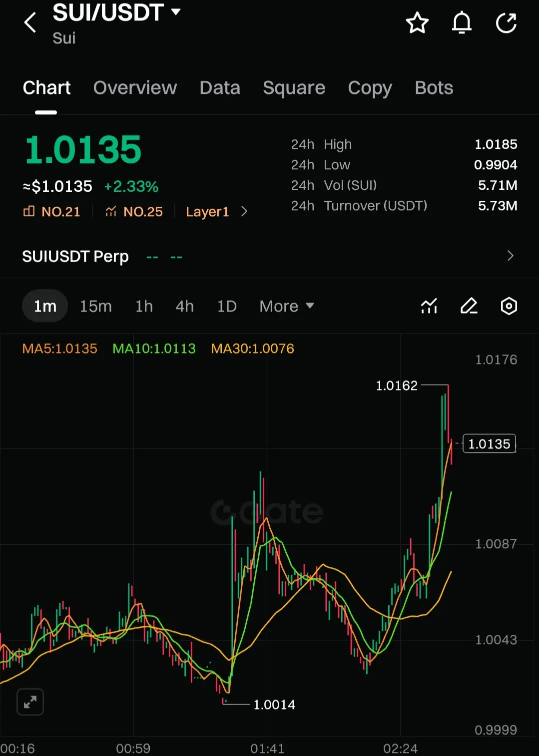Image resolution: width=539 pixels, height=756 pixels.
Task: Switch to the Overview tab
Action: 135,88
